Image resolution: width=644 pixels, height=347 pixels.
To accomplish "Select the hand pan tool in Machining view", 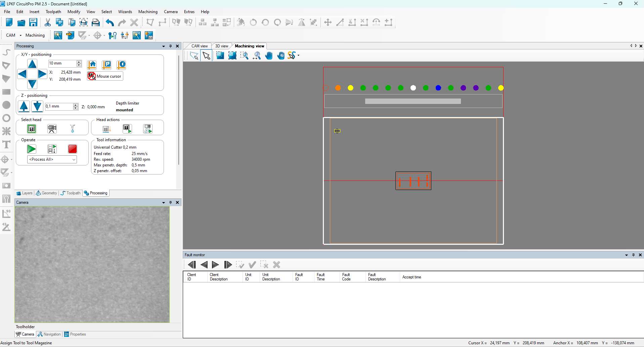I will (269, 56).
